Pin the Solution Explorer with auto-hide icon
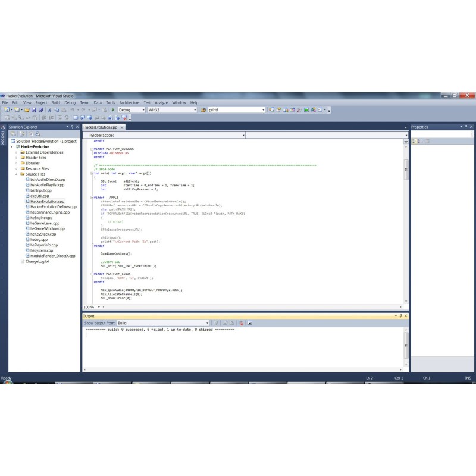 click(73, 127)
